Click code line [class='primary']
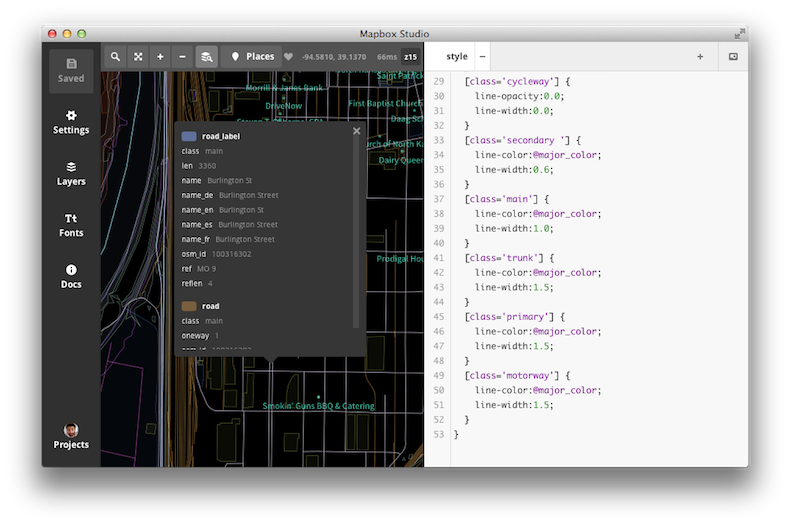Image resolution: width=790 pixels, height=525 pixels. click(x=514, y=317)
